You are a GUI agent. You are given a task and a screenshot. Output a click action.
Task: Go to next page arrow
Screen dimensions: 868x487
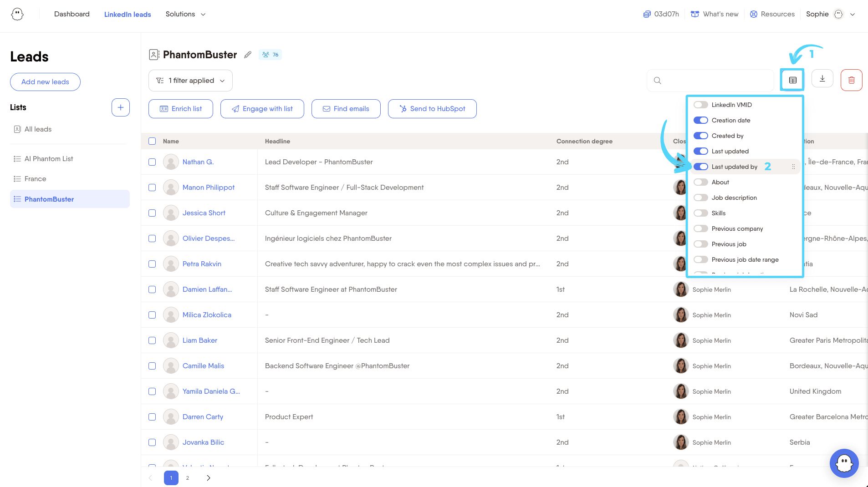pyautogui.click(x=209, y=478)
